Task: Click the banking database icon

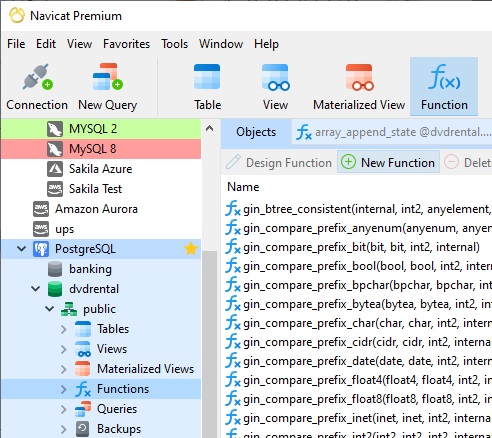Action: (55, 269)
